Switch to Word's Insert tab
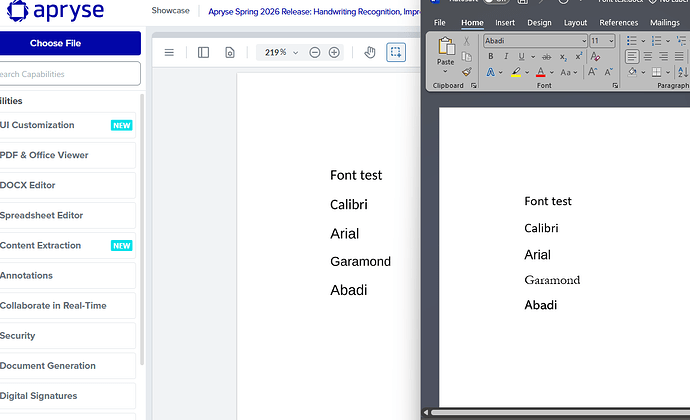The height and width of the screenshot is (420, 690). coord(505,23)
